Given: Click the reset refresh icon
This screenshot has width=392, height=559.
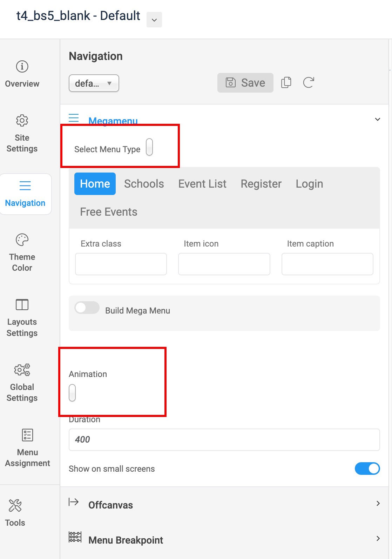Looking at the screenshot, I should [308, 82].
